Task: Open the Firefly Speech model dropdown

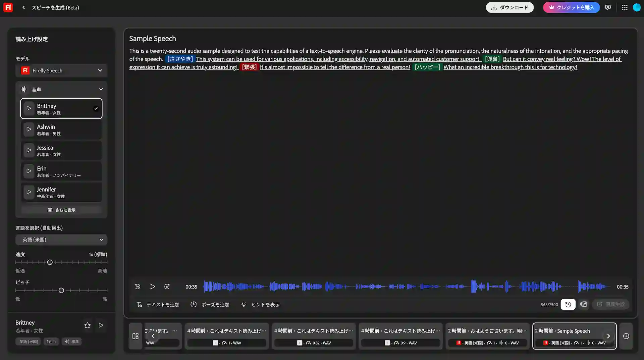Action: (61, 70)
